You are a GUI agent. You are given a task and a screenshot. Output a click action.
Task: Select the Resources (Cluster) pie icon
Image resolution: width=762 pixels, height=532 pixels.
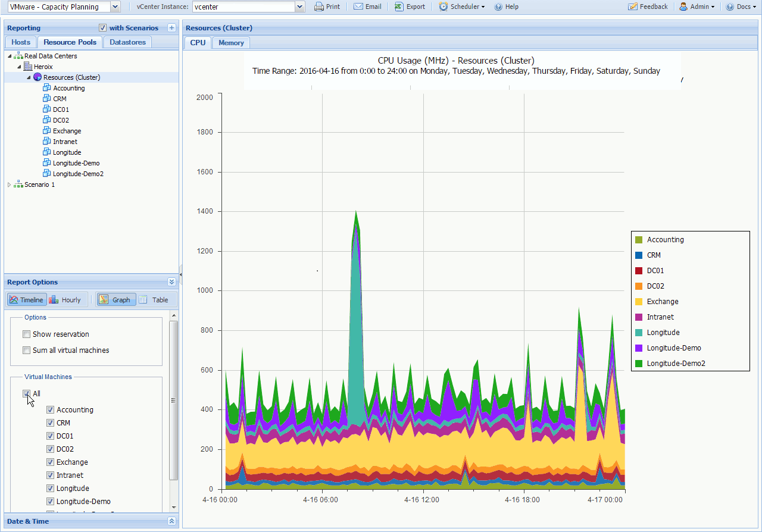pyautogui.click(x=38, y=77)
